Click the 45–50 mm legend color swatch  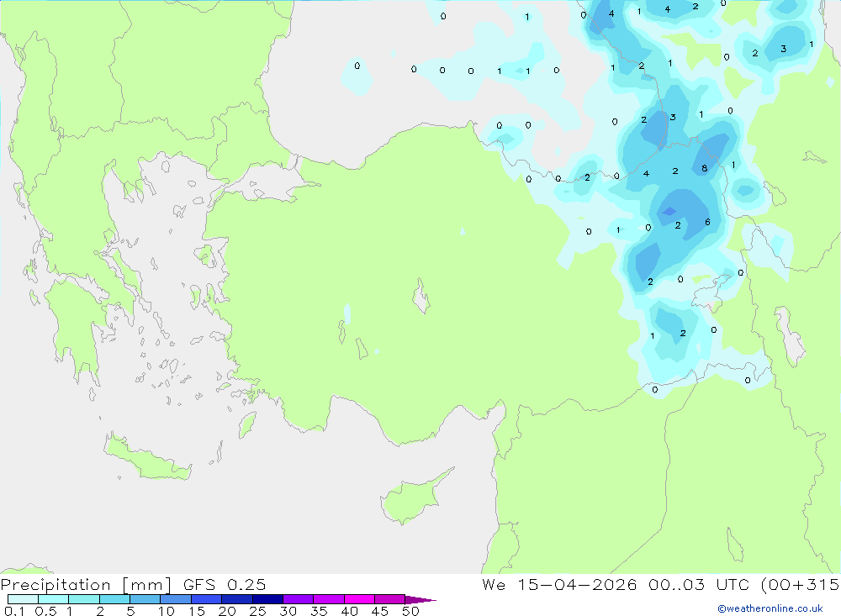click(x=390, y=599)
